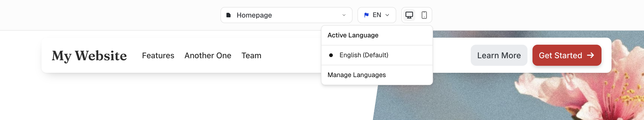644x120 pixels.
Task: Click the blue flag language icon
Action: click(366, 15)
